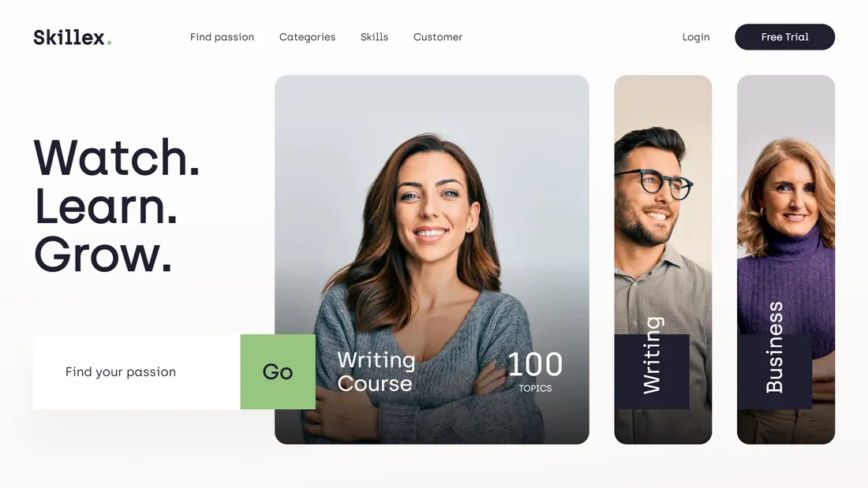
Task: Select the vertical Writing label
Action: pos(652,356)
